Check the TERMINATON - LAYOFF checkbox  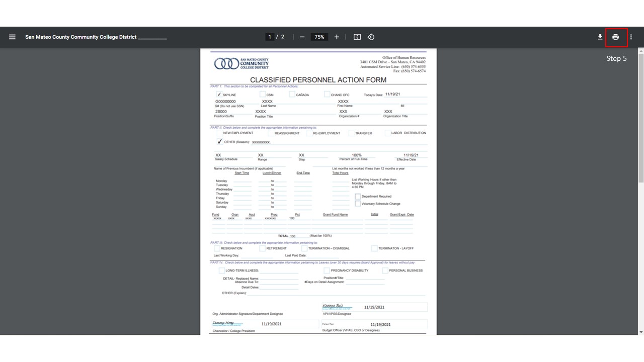click(374, 248)
